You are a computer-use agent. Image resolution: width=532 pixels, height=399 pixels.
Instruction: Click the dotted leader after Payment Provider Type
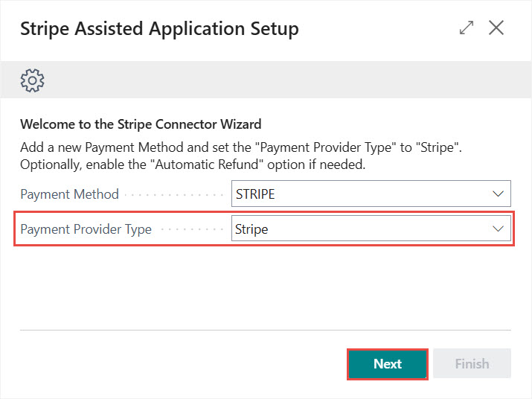pos(190,230)
